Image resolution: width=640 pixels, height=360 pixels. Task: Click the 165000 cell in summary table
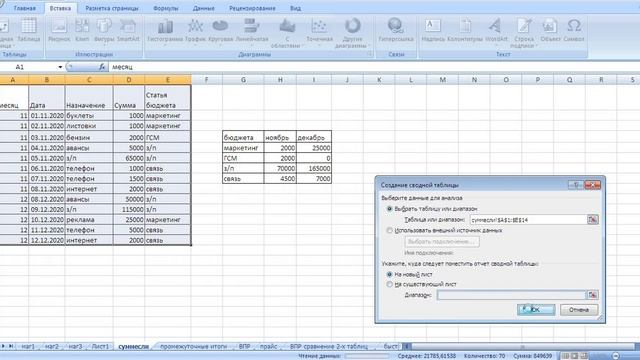tap(314, 168)
